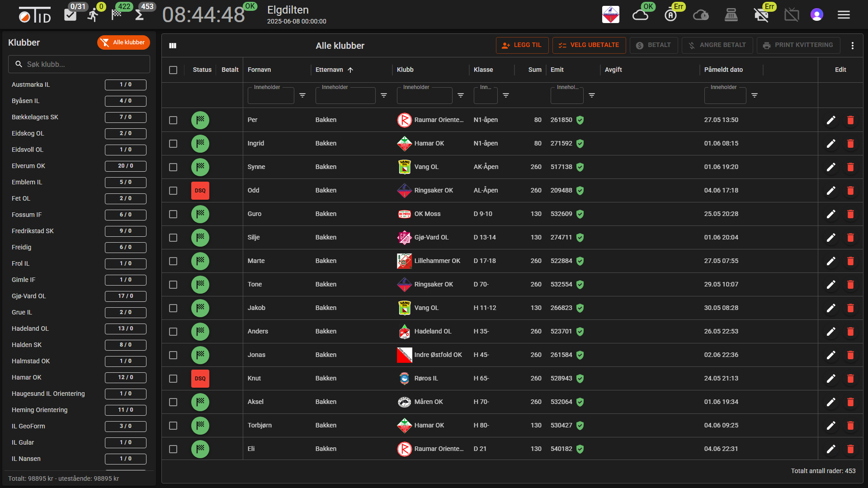This screenshot has width=868, height=488.
Task: Open the Etternavn filter options
Action: [384, 95]
